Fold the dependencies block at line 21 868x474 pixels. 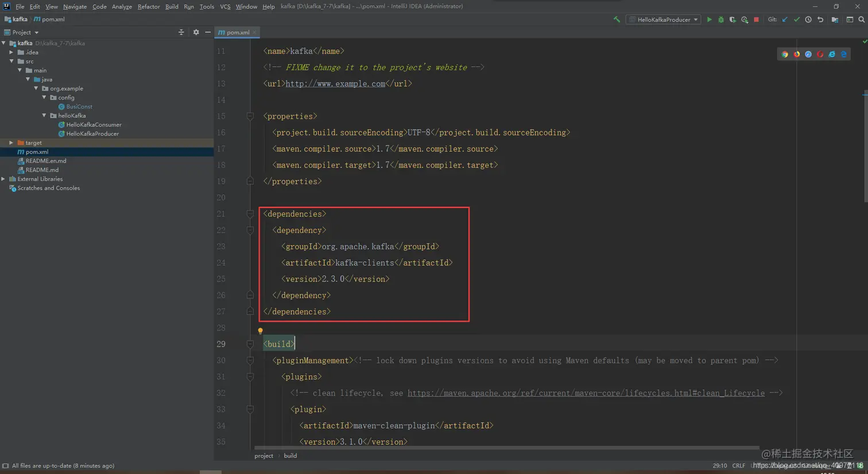(250, 214)
